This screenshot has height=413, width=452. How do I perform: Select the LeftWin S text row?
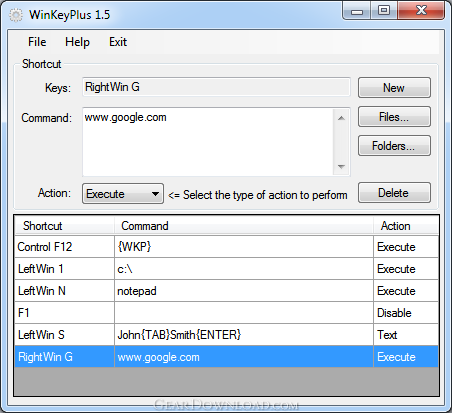(x=226, y=335)
